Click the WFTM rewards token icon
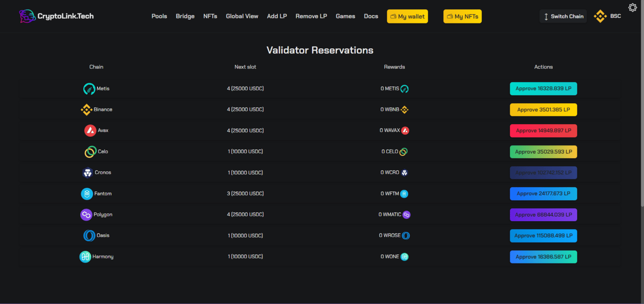 click(x=405, y=194)
